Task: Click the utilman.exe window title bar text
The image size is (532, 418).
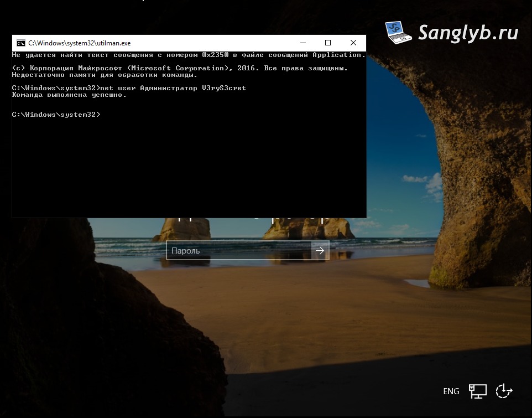Action: pos(80,43)
